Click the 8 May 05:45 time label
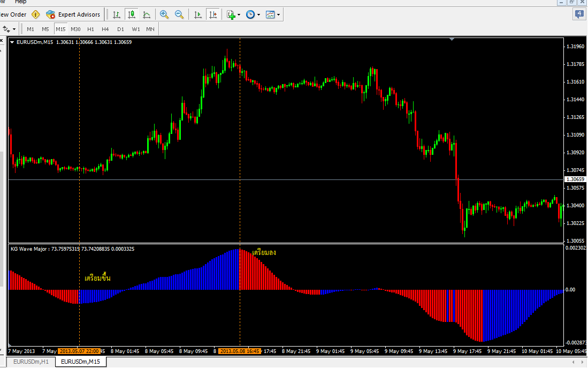This screenshot has width=588, height=368. 159,351
